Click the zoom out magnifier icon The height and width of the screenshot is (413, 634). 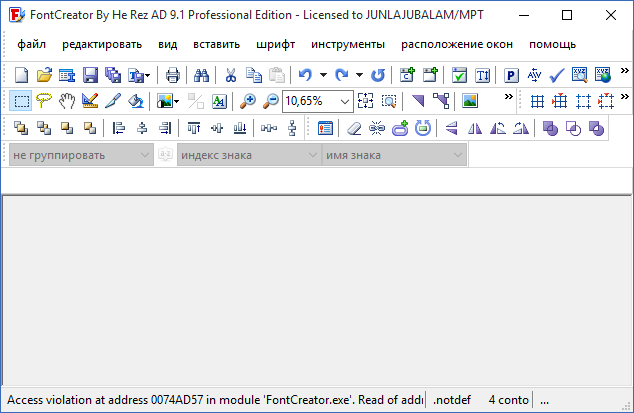[x=271, y=101]
